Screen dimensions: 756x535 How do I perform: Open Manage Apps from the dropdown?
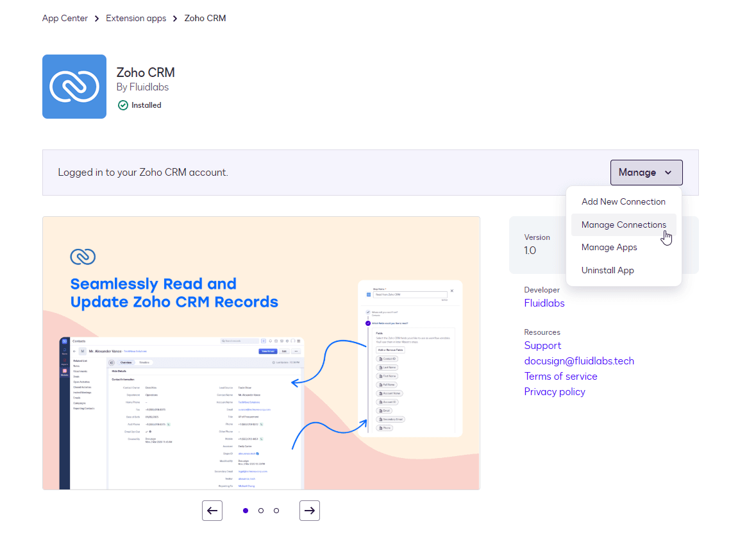pos(609,247)
